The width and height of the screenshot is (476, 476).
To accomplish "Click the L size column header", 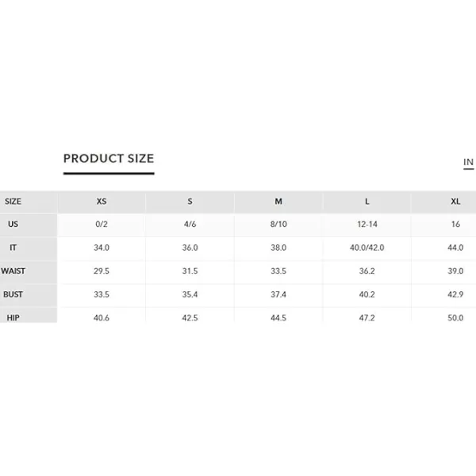I will point(367,202).
